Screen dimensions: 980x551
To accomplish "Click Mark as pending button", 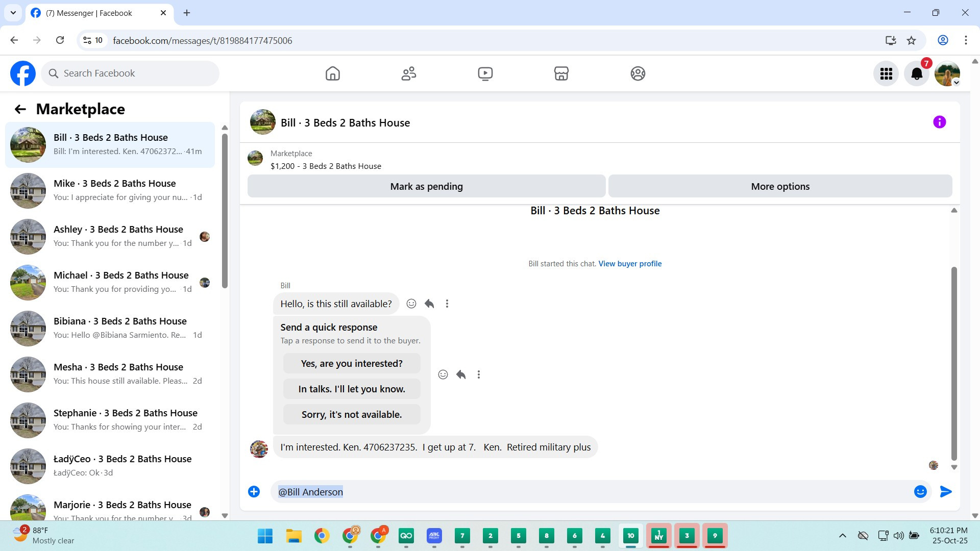I will (x=426, y=186).
